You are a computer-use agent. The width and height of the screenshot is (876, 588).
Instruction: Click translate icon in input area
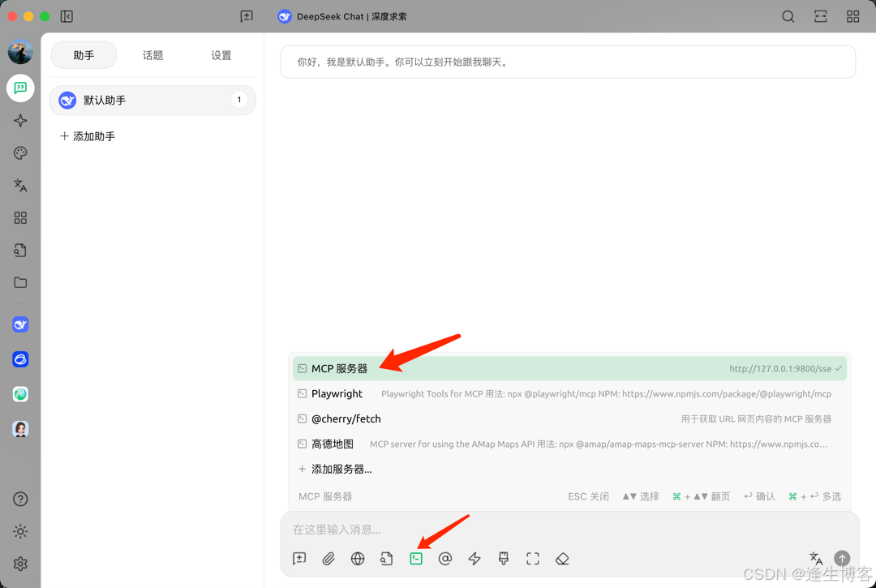[x=816, y=559]
